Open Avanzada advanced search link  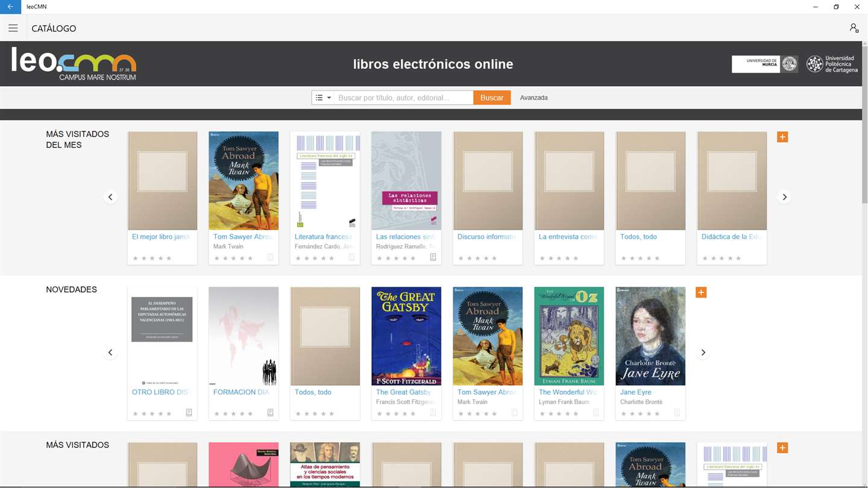pyautogui.click(x=533, y=98)
